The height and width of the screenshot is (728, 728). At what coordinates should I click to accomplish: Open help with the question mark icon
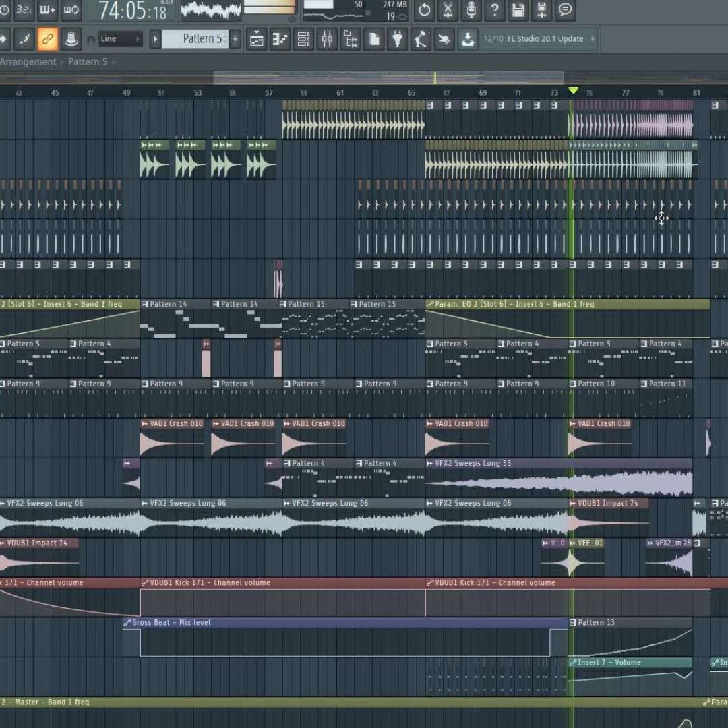point(495,9)
